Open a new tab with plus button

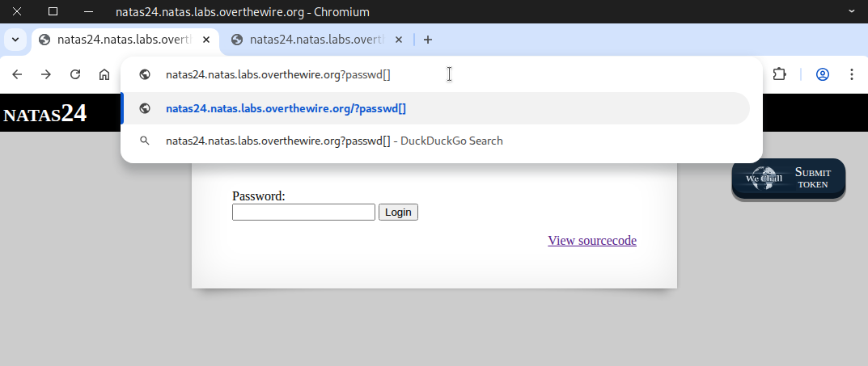click(428, 40)
